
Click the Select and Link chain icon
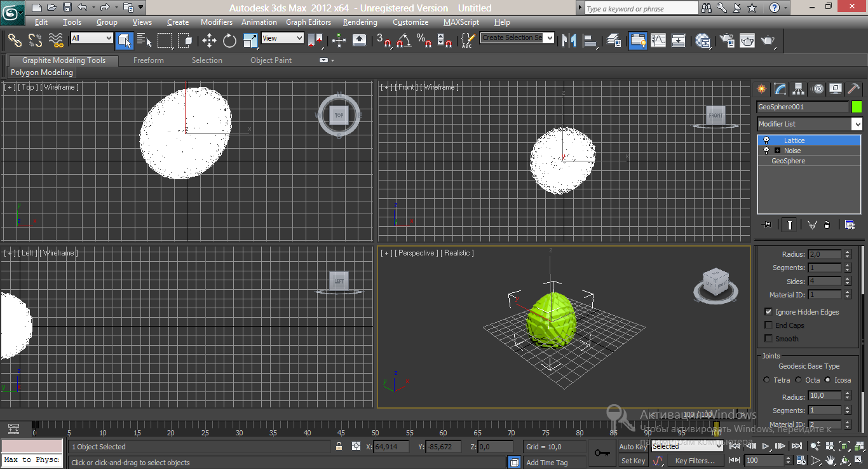15,41
